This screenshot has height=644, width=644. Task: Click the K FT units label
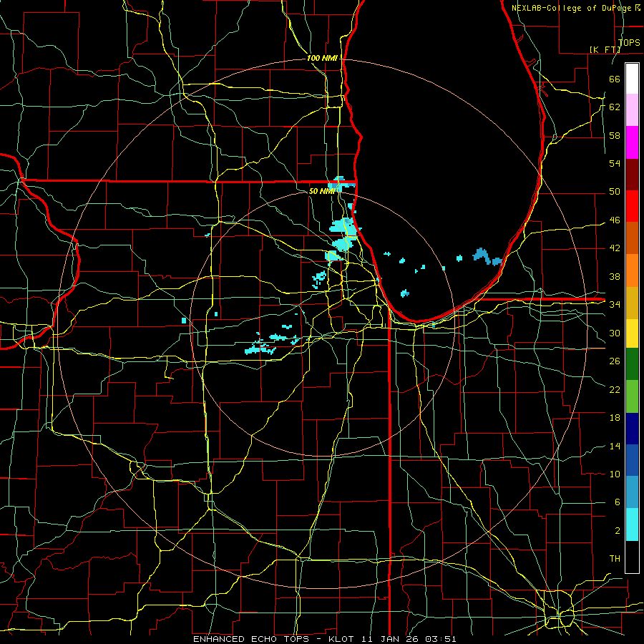(605, 49)
